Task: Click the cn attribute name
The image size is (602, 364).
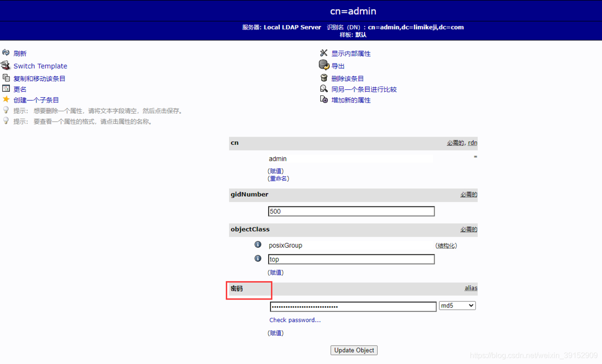Action: coord(234,142)
